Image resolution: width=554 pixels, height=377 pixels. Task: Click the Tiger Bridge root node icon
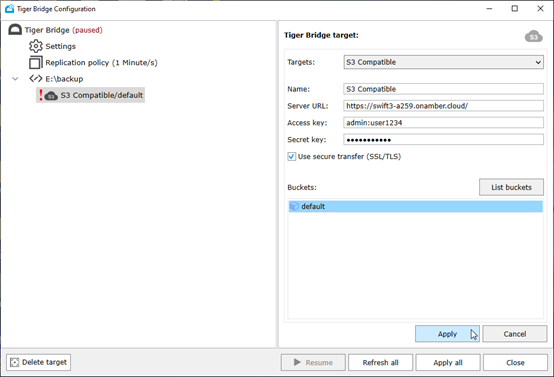coord(15,30)
